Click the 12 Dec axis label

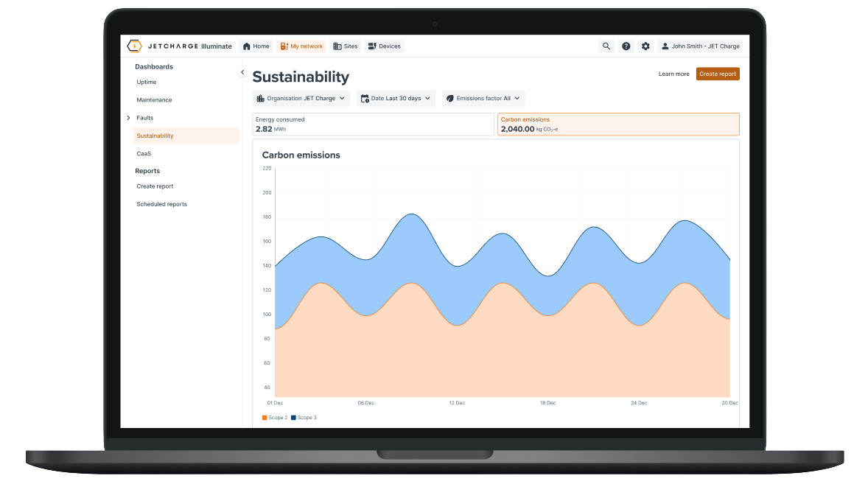tap(457, 403)
